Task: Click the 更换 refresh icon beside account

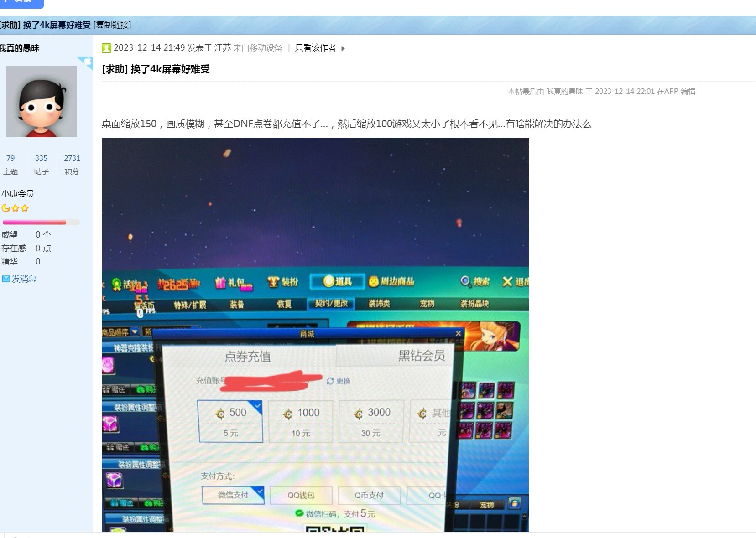Action: (330, 381)
